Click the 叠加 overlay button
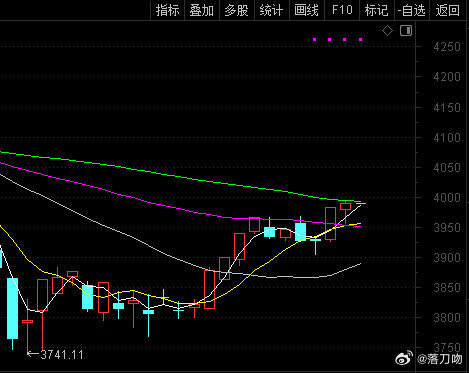This screenshot has height=373, width=469. tap(202, 10)
